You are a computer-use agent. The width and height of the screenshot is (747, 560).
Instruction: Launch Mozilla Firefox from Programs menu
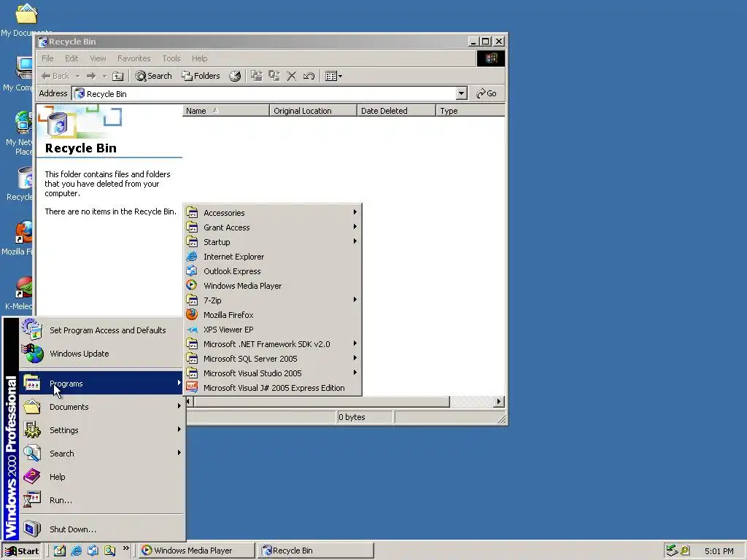[273, 315]
